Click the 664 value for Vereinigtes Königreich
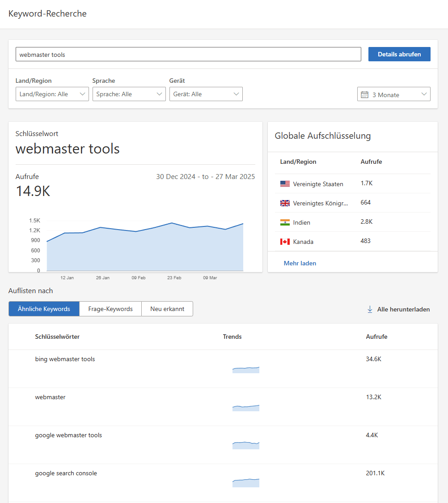 point(366,202)
